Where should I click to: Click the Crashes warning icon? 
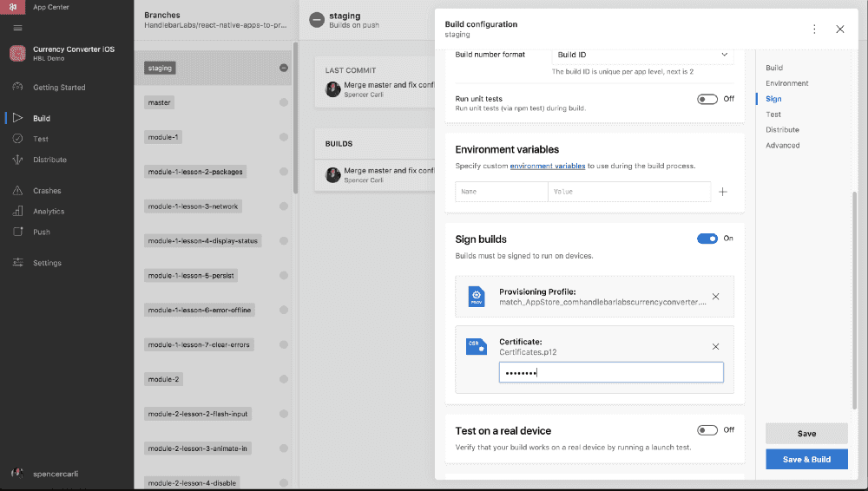coord(17,191)
